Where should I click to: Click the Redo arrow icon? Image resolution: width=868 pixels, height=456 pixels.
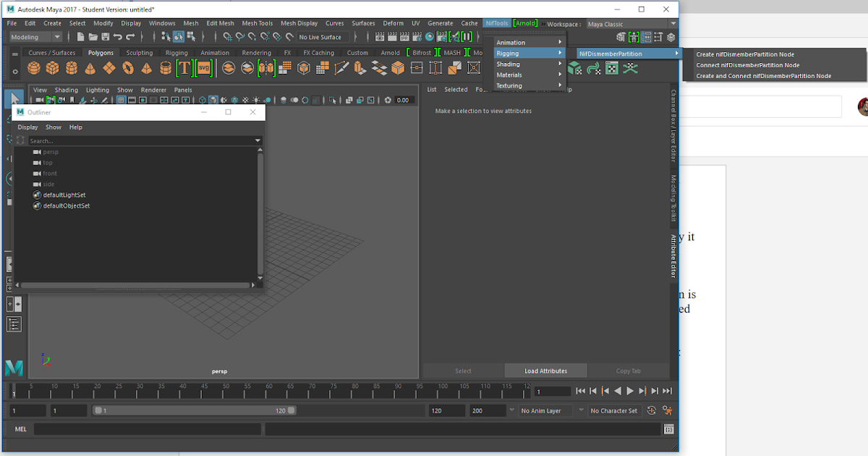click(x=131, y=37)
